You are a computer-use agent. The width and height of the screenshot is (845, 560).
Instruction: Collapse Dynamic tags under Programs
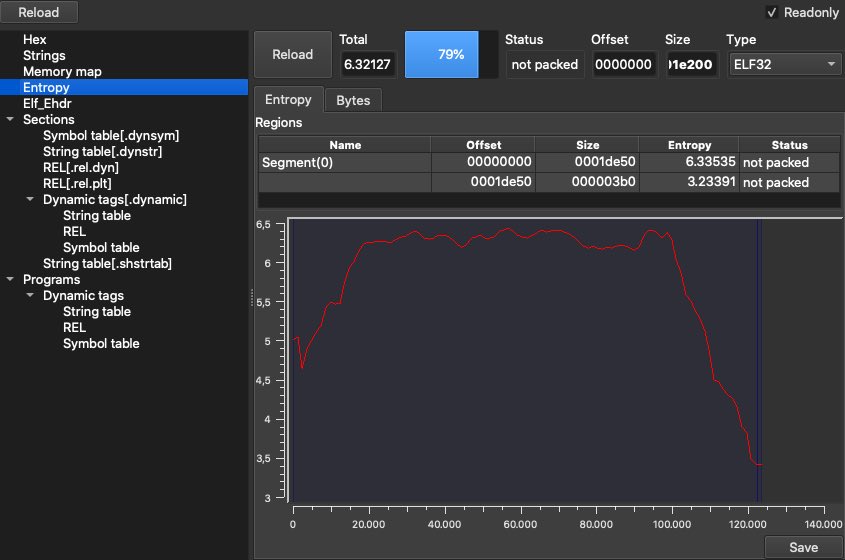click(30, 295)
